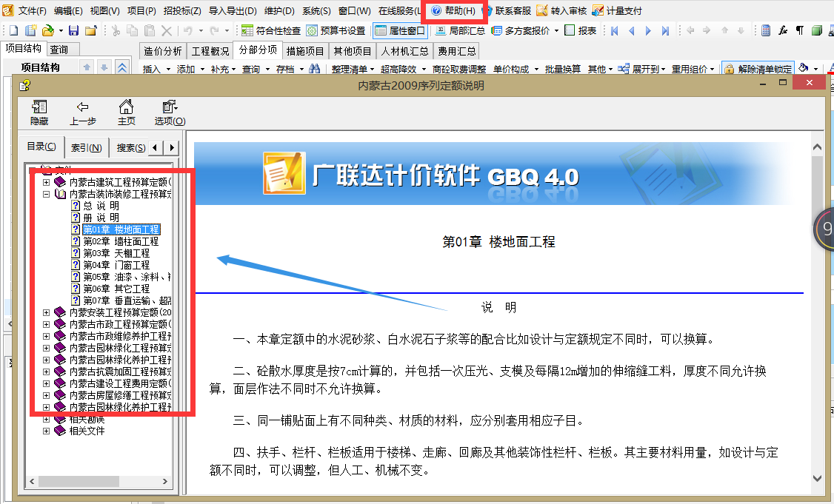The height and width of the screenshot is (504, 834).
Task: Expand 内蒙安装工程预算定额 tree node
Action: click(46, 312)
